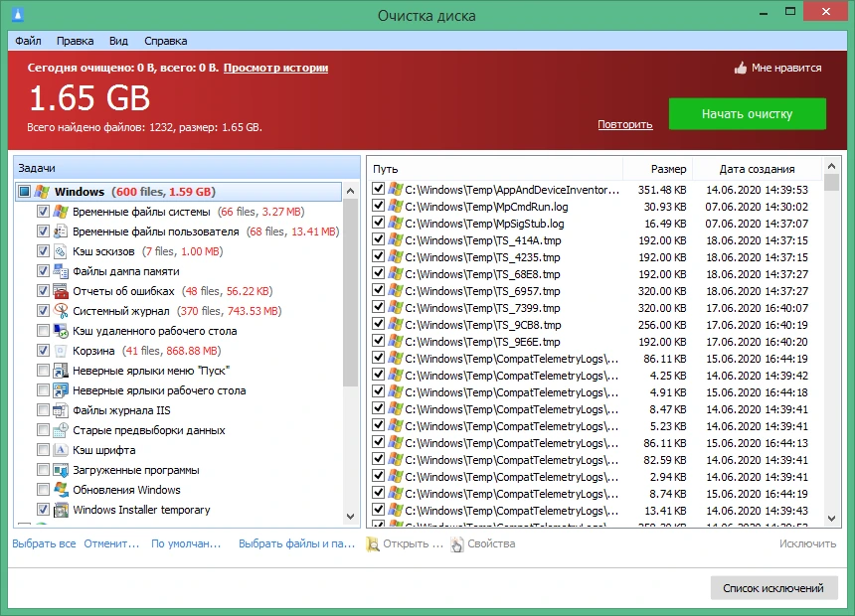Click the Исключить link
The height and width of the screenshot is (616, 855).
807,544
